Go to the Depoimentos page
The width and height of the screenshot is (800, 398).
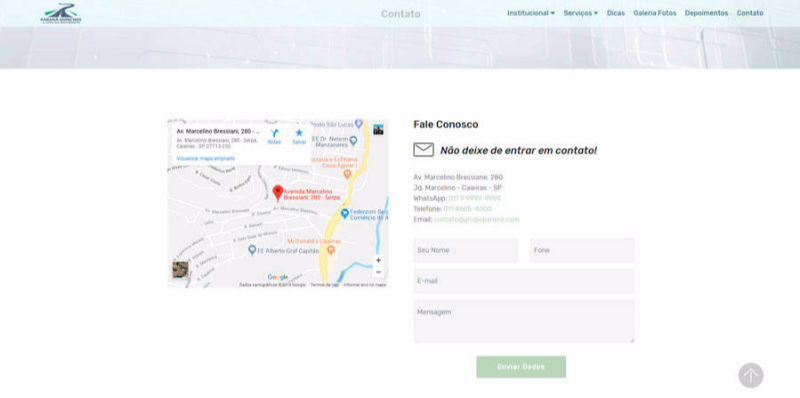click(x=706, y=13)
